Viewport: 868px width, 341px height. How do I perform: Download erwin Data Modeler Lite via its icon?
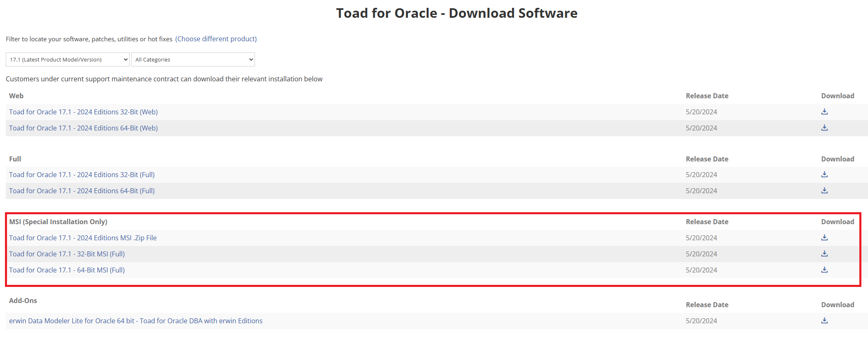(x=824, y=320)
